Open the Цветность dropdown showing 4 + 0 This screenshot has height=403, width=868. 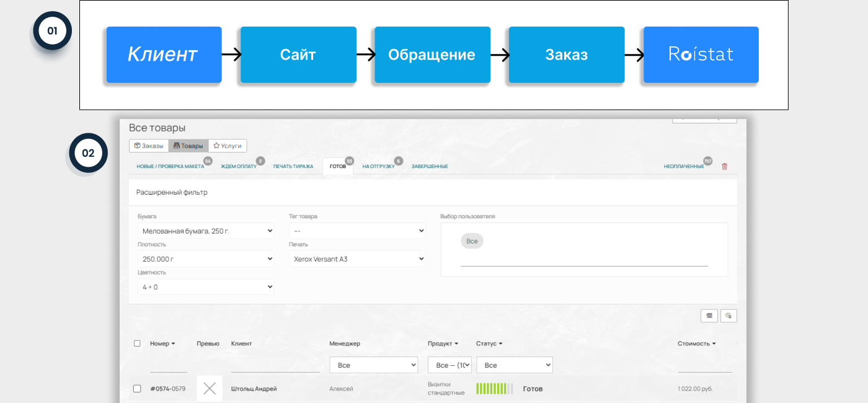206,286
